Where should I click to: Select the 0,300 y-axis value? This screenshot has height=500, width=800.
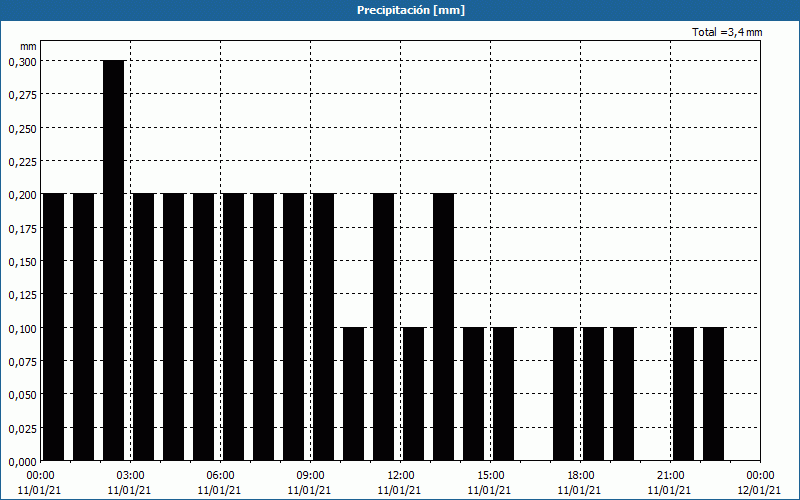point(22,62)
